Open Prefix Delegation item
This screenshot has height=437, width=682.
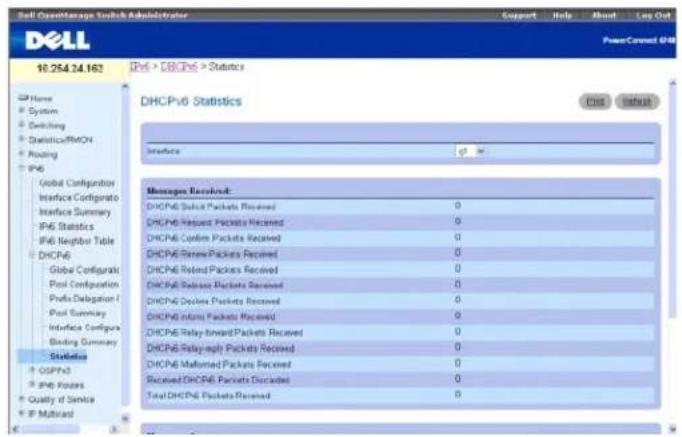[x=84, y=298]
